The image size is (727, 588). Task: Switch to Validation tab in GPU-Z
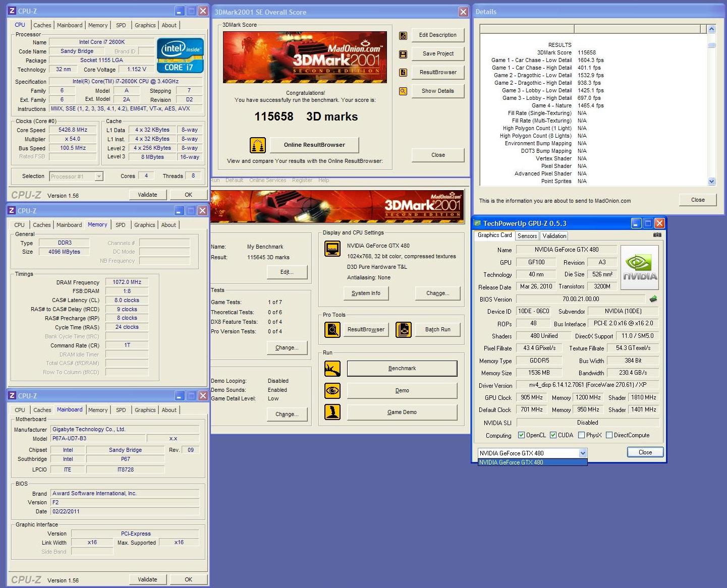(x=554, y=236)
